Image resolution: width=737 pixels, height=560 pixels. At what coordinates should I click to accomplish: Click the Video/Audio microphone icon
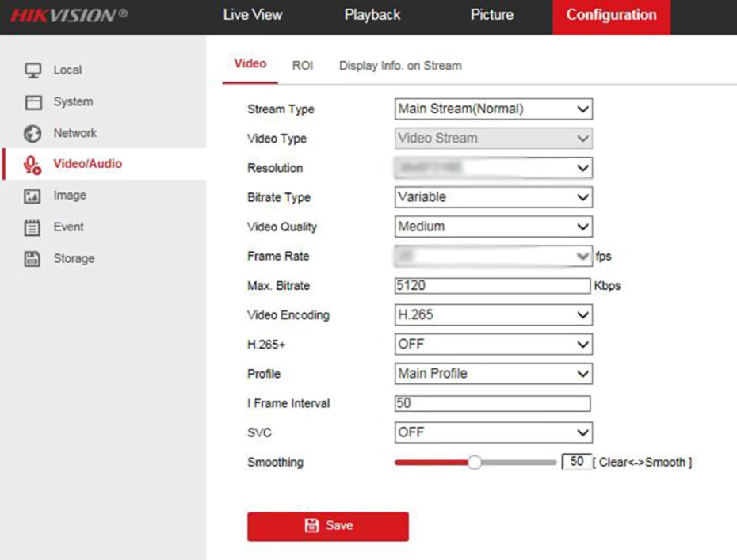[32, 165]
